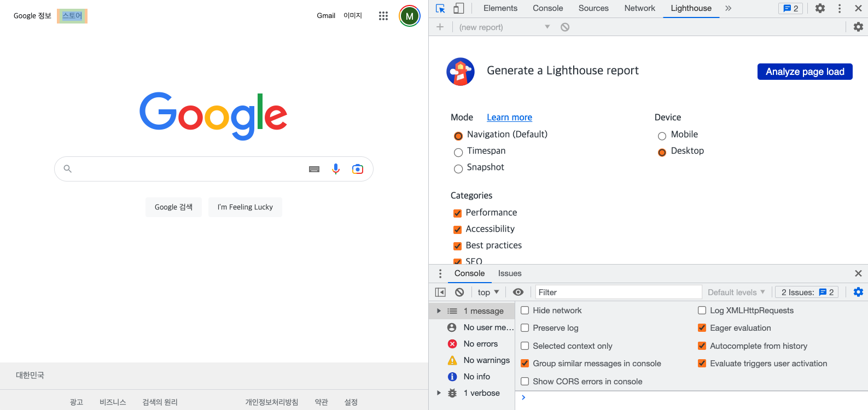Click the Lighthouse logo icon
Screen dimensions: 868x410
[461, 72]
